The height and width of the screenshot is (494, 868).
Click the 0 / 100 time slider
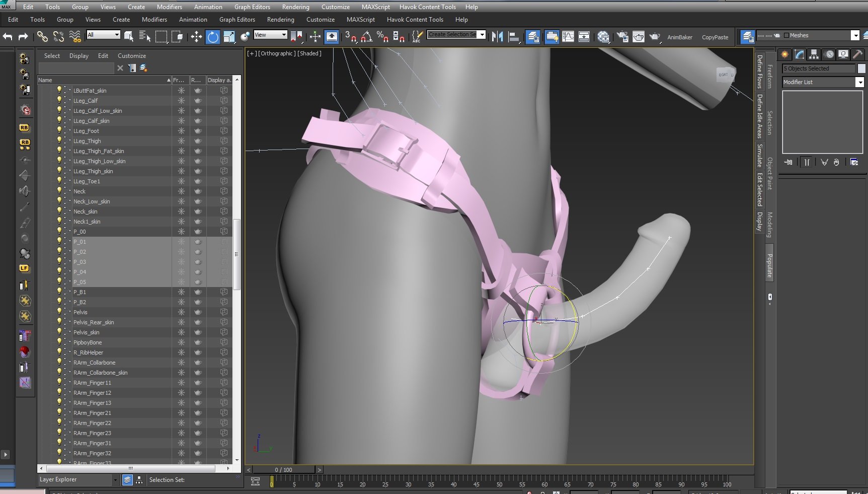[284, 470]
